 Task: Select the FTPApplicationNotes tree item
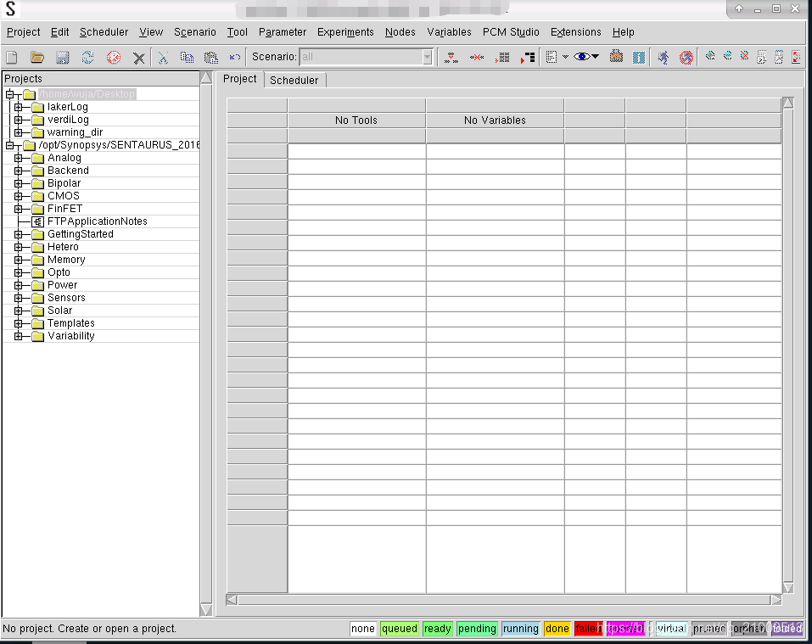tap(98, 221)
